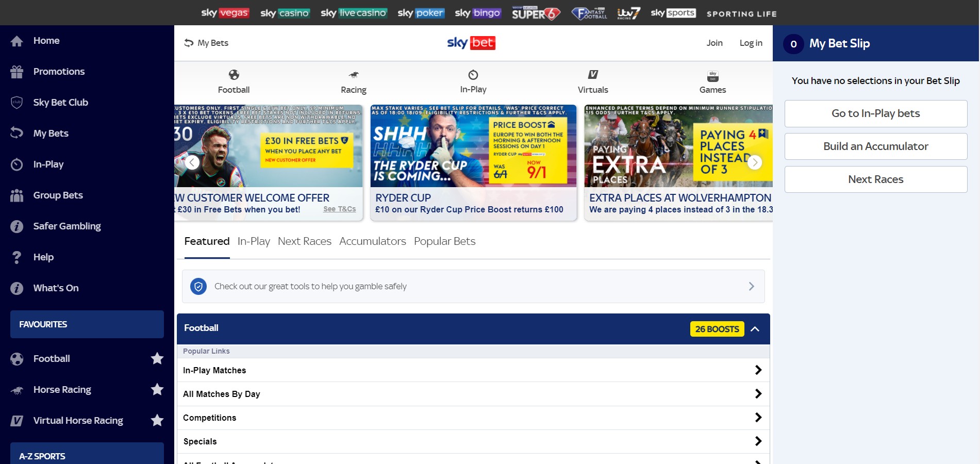Click the Log in link

pos(751,43)
